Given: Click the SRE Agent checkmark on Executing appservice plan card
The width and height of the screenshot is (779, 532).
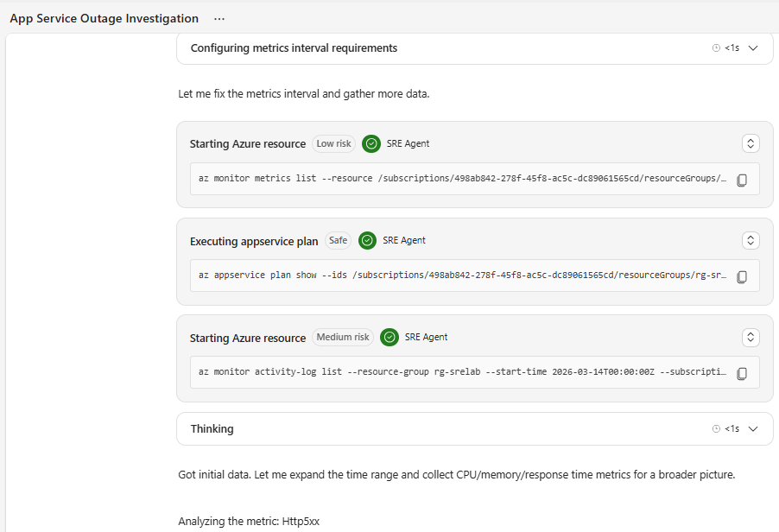Looking at the screenshot, I should [x=367, y=240].
